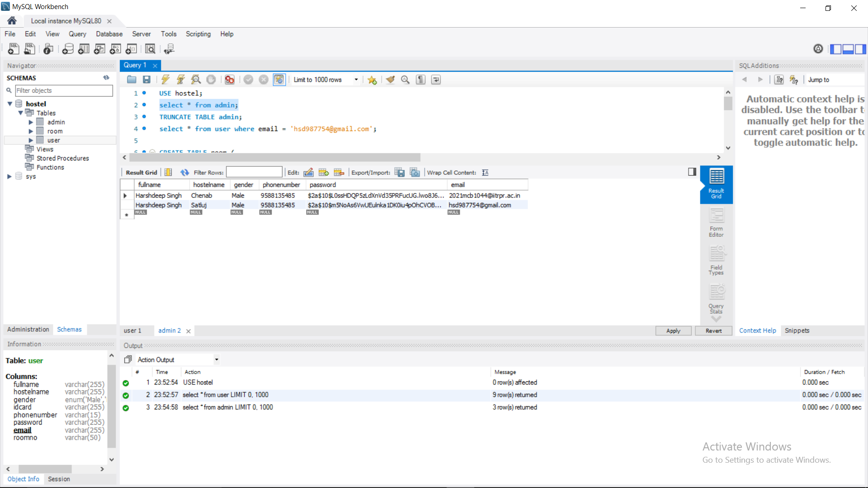Expand the admin table node
Screen dimensions: 868x488
coord(31,122)
